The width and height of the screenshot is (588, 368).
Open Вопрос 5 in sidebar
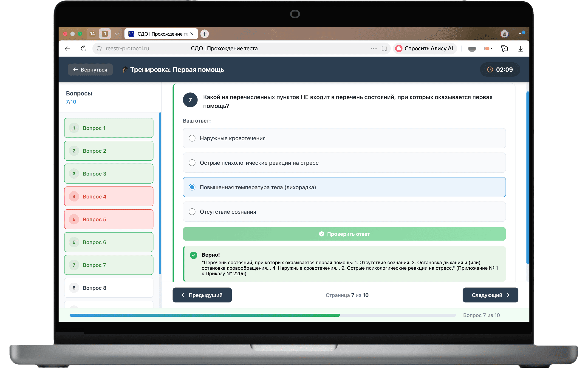(x=109, y=219)
